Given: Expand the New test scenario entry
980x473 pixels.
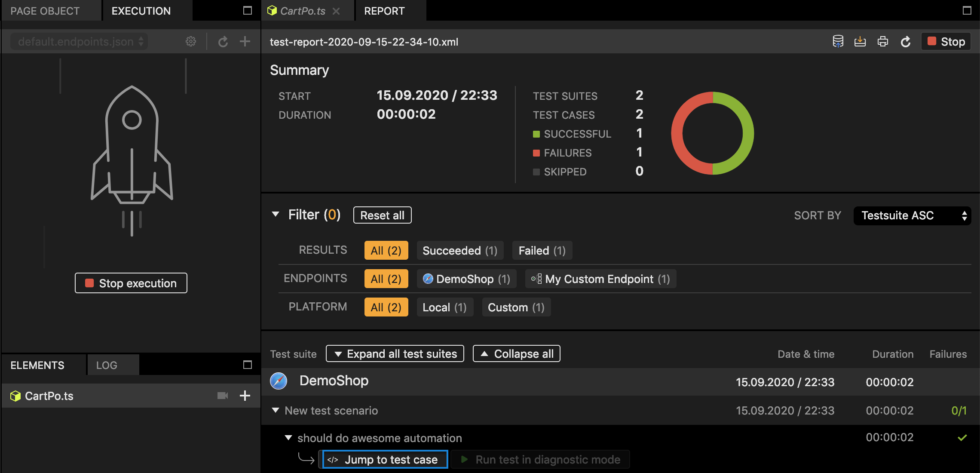Looking at the screenshot, I should point(276,410).
